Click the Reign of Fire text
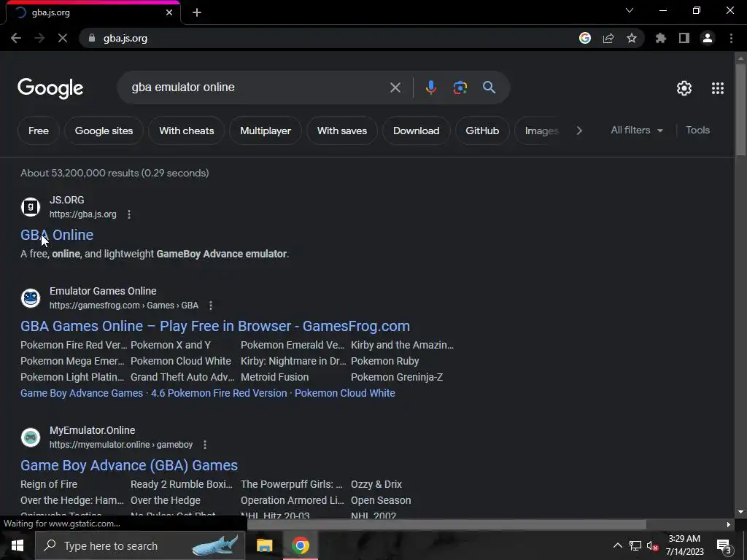747x560 pixels. click(x=49, y=484)
